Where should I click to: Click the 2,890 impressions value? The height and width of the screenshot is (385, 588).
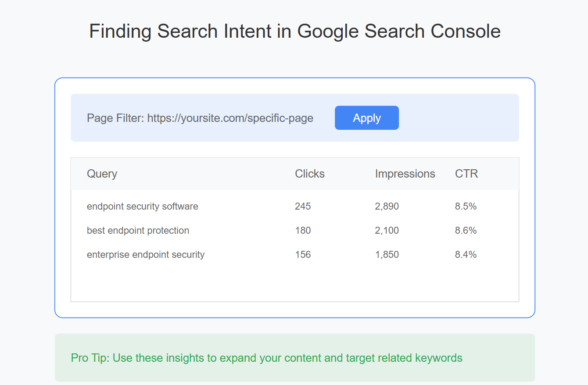pos(387,206)
